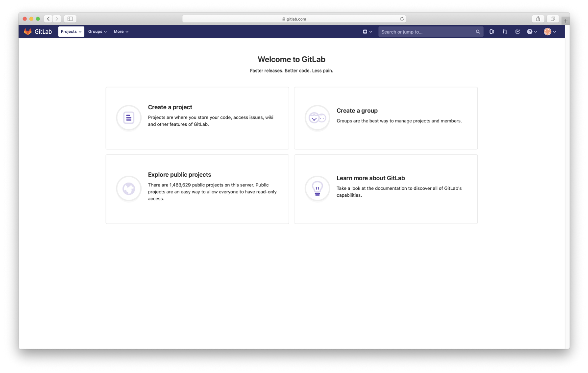Click the 'Groups are the best way' description

click(x=399, y=121)
